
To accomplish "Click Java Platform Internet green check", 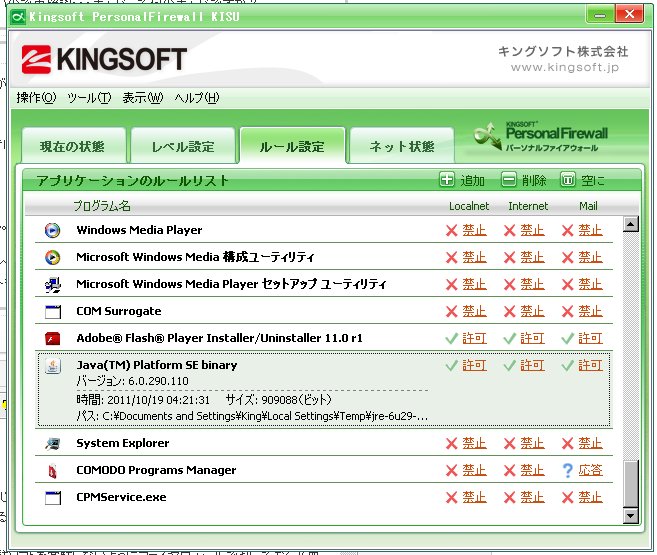I will click(510, 366).
